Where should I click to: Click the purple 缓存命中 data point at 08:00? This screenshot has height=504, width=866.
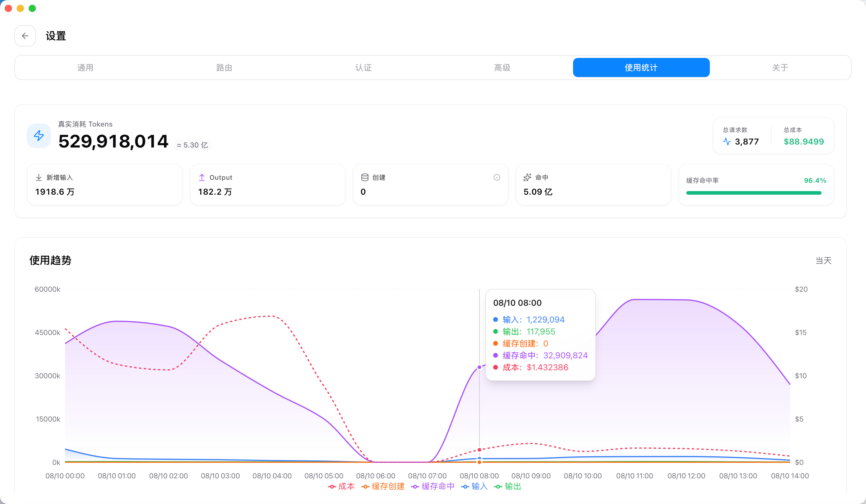479,367
